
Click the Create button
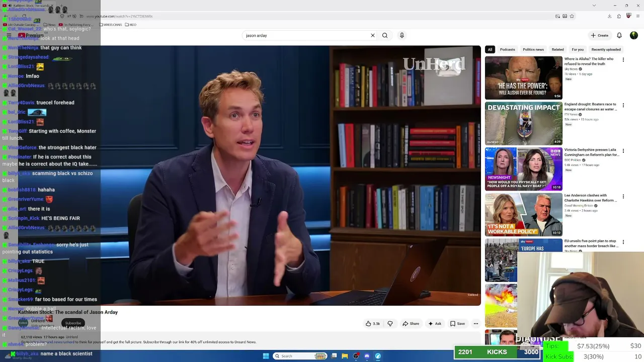coord(600,35)
